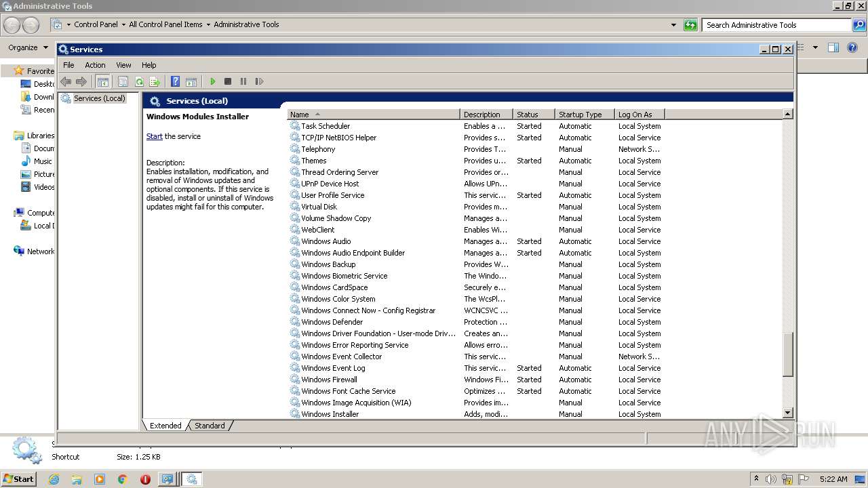Select the Telephony service row
Viewport: 868px width, 488px height.
(x=476, y=149)
